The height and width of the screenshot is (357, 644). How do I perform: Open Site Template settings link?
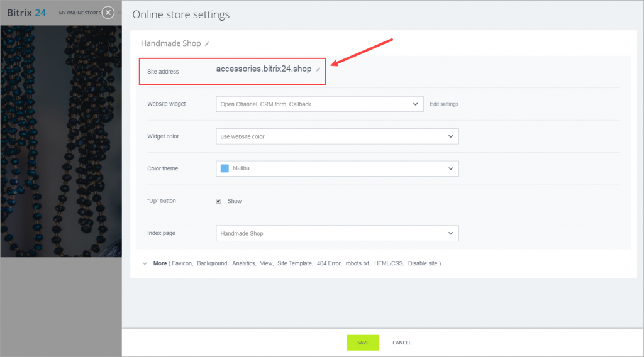pos(294,263)
